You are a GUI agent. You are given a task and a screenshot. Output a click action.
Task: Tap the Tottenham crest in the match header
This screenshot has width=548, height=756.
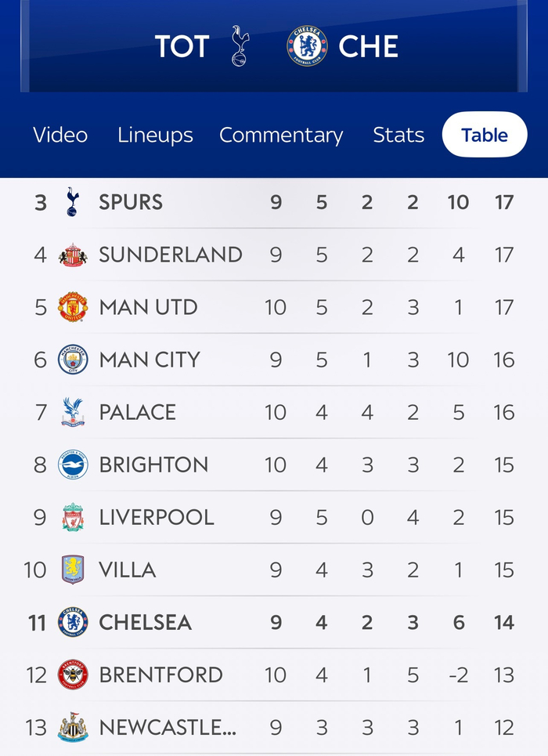[239, 46]
